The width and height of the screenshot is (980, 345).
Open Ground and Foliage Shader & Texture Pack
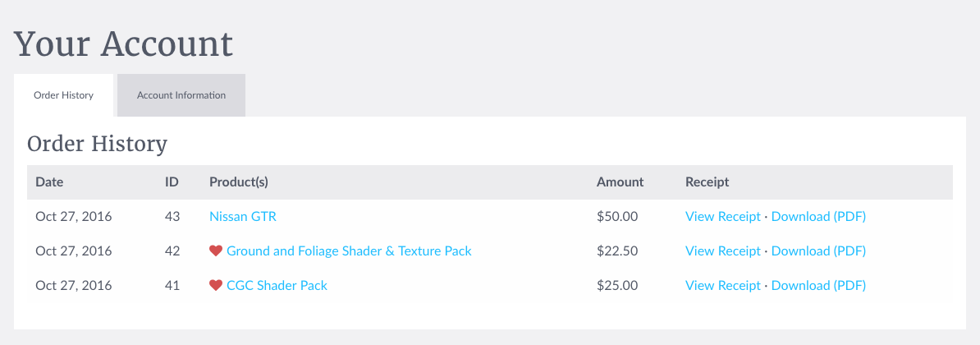click(349, 251)
